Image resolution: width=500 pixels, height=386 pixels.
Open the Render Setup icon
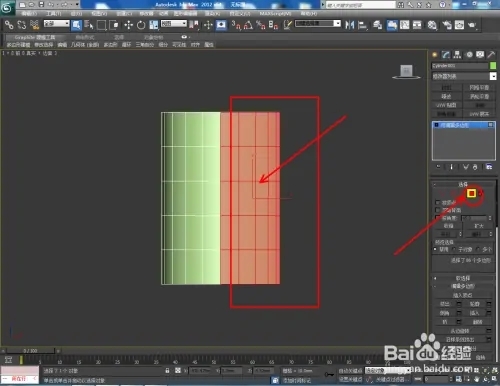coord(447,25)
